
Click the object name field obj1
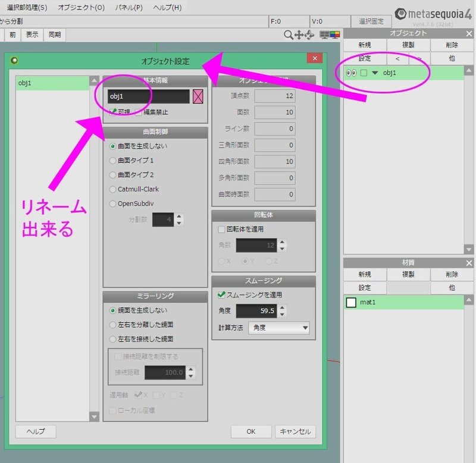(148, 96)
